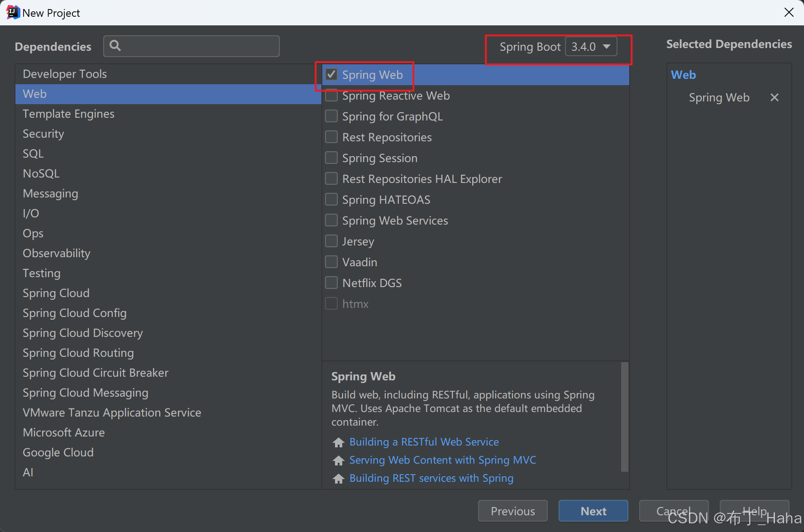Select VMware Tanzu Application Service category
The image size is (804, 532).
tap(168, 412)
